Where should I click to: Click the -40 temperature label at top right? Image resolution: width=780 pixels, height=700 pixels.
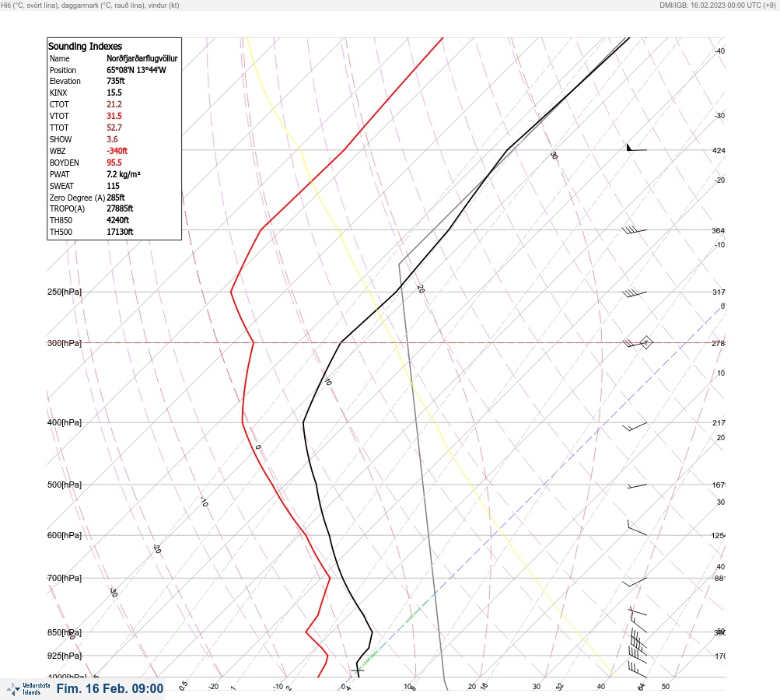[x=719, y=51]
